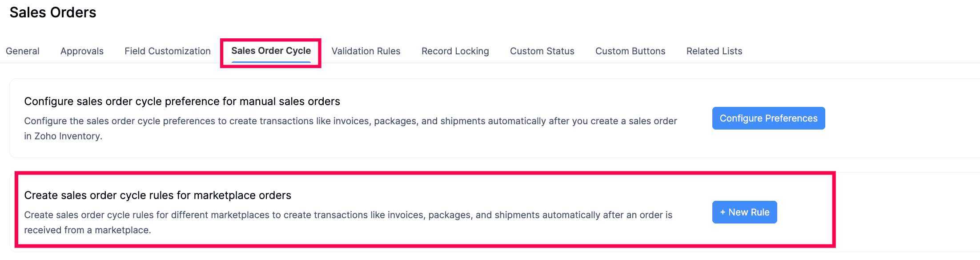980x260 pixels.
Task: Open the Related Lists tab
Action: (714, 51)
